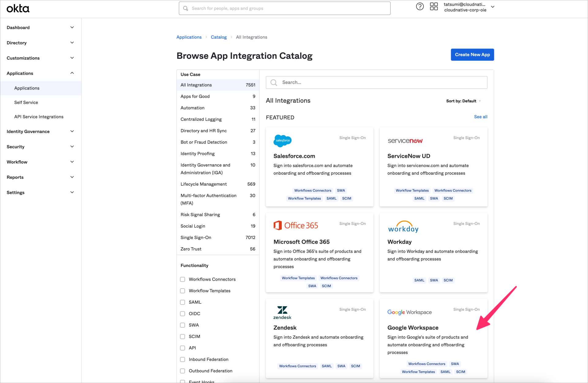Open API Service Integrations page
The height and width of the screenshot is (383, 588).
(x=39, y=116)
